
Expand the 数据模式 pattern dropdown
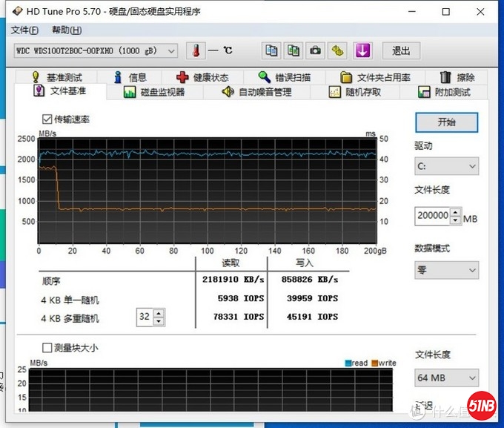[x=446, y=270]
